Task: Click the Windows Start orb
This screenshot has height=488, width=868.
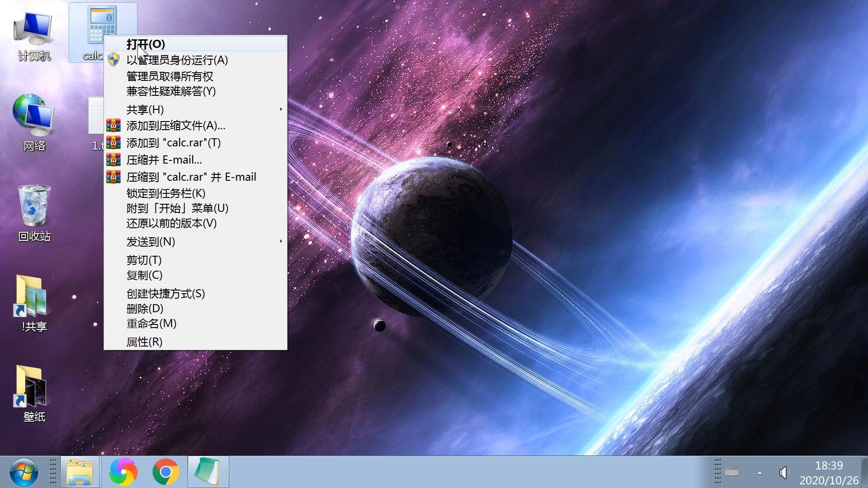Action: [24, 472]
